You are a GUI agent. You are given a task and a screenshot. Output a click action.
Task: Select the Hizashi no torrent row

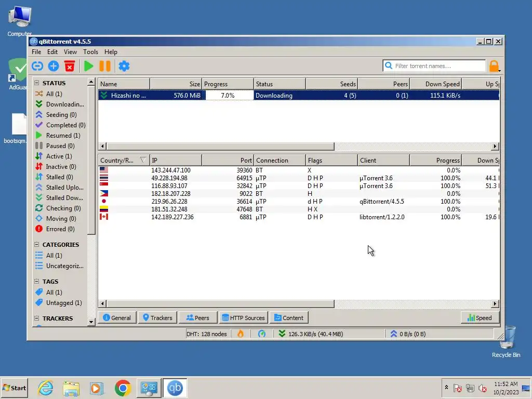point(299,96)
